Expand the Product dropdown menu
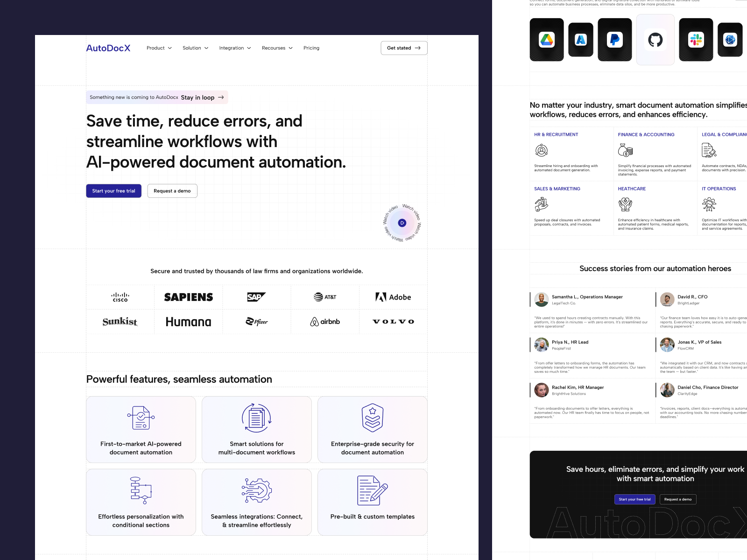 tap(159, 48)
